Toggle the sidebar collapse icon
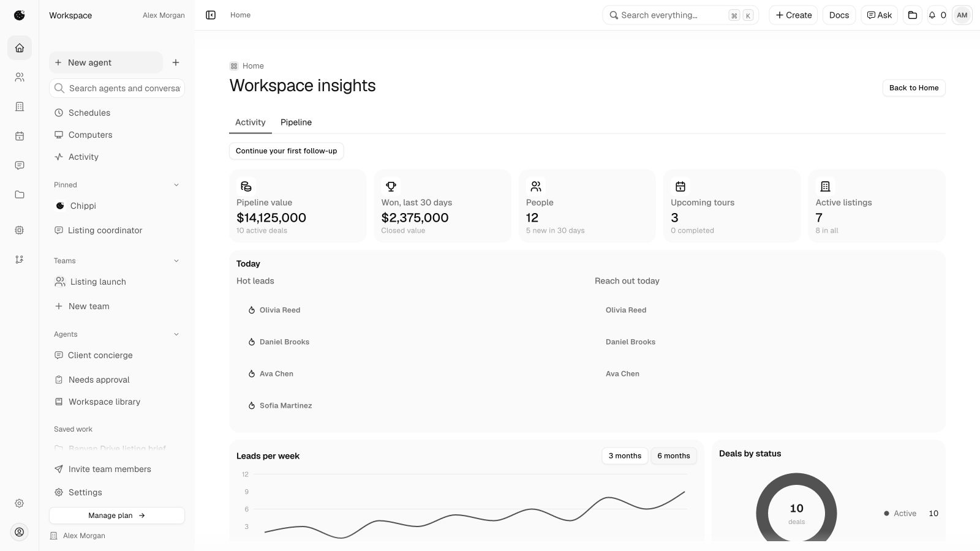This screenshot has width=980, height=551. pyautogui.click(x=211, y=15)
